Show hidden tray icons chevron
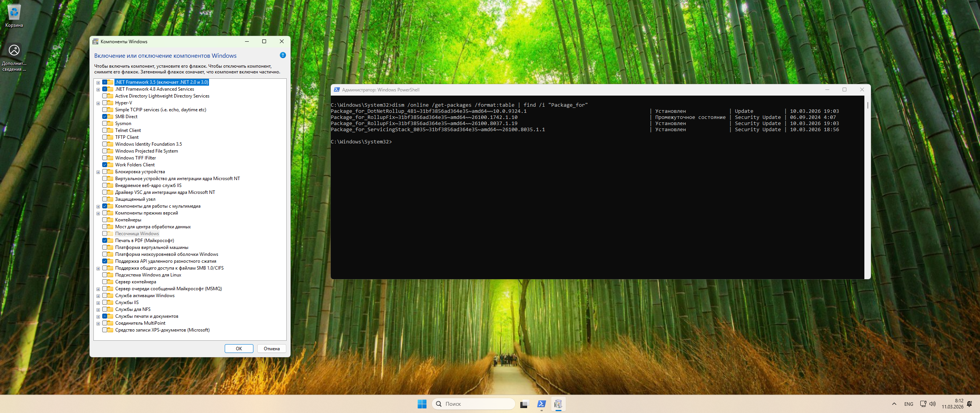Viewport: 980px width, 413px height. [x=894, y=404]
